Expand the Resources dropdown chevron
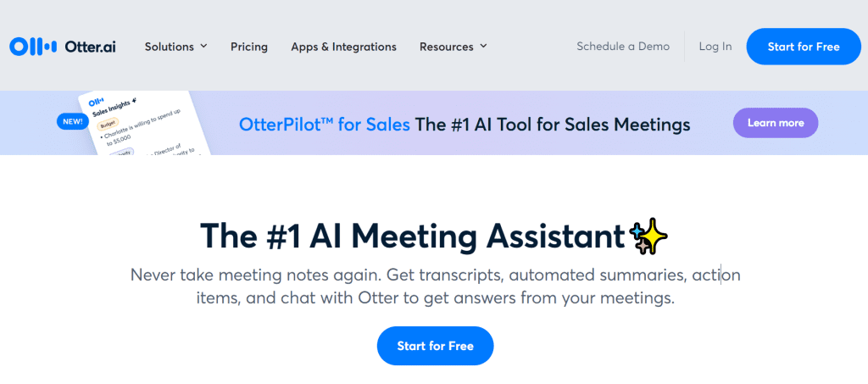Screen dimensions: 868x384 click(483, 46)
